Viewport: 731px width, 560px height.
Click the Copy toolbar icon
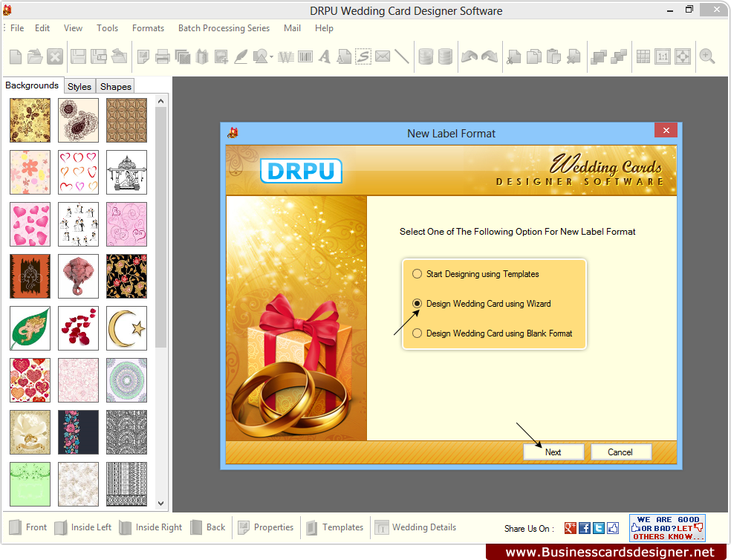click(534, 57)
